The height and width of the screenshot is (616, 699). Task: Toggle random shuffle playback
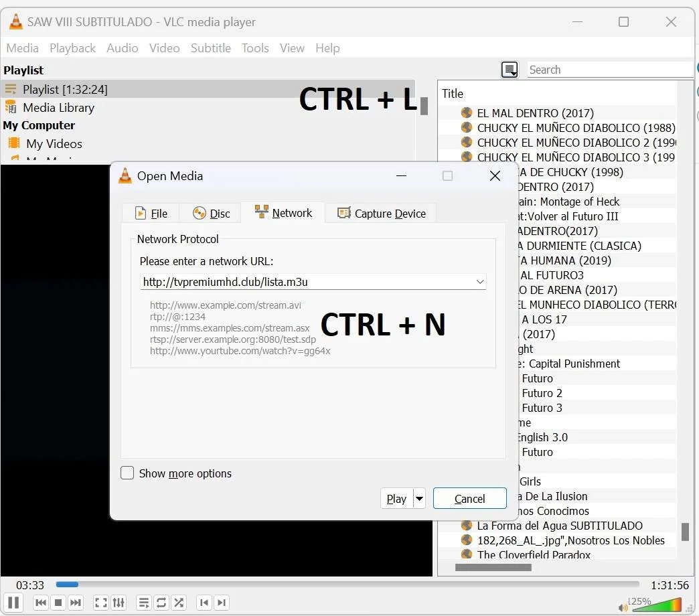[179, 603]
